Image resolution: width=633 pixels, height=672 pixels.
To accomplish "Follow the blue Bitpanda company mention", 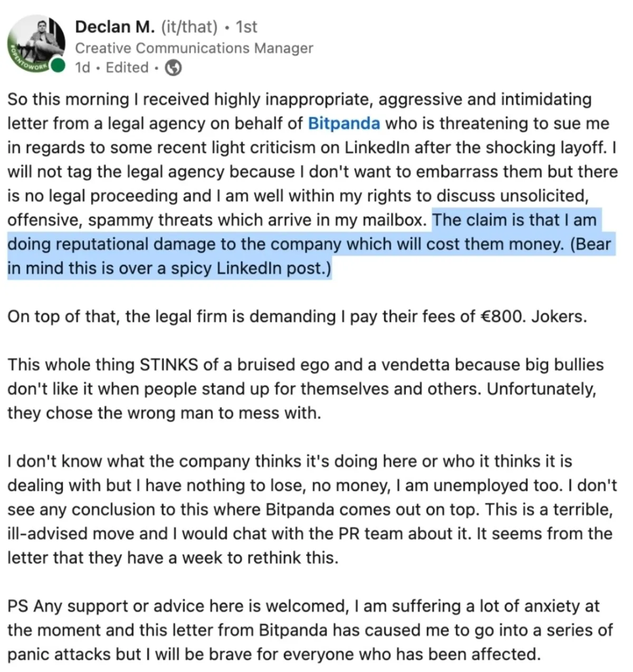I will point(343,124).
